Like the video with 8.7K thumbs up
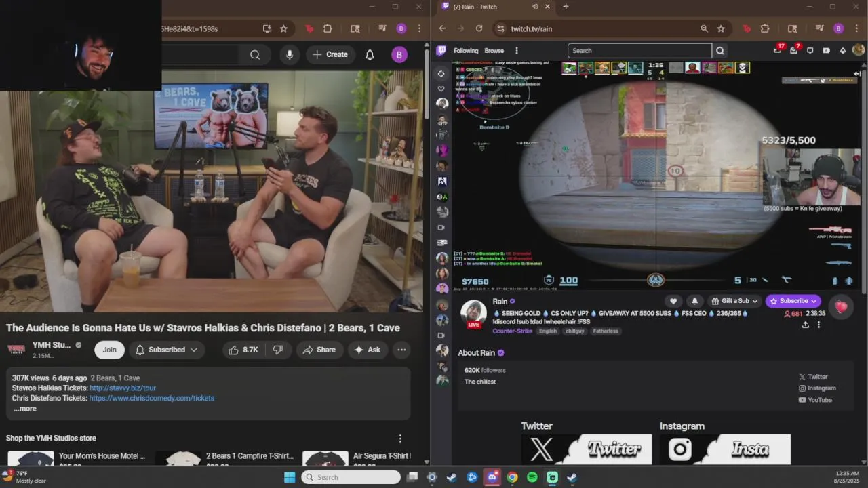Screen dimensions: 868x488 (x=243, y=350)
